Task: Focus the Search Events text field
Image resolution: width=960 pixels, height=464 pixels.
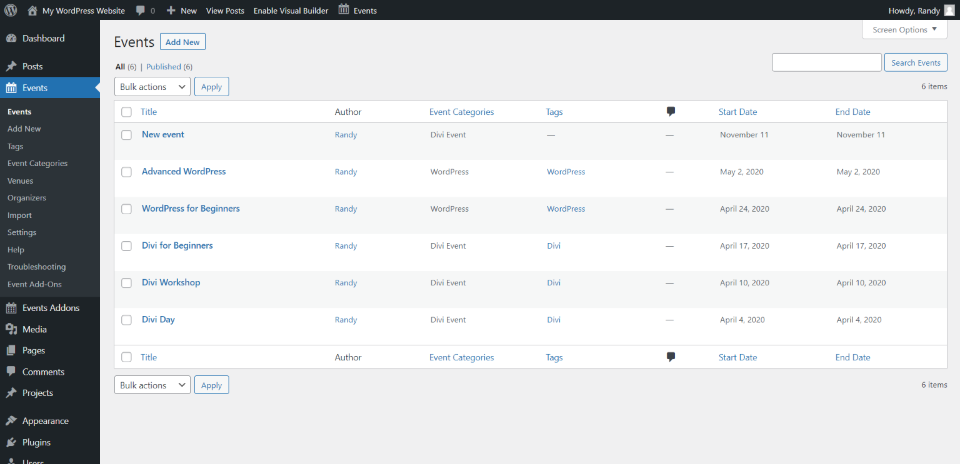Action: (827, 62)
